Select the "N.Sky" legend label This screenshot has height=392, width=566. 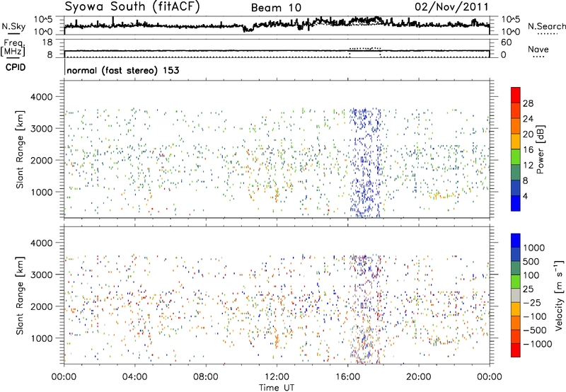13,26
